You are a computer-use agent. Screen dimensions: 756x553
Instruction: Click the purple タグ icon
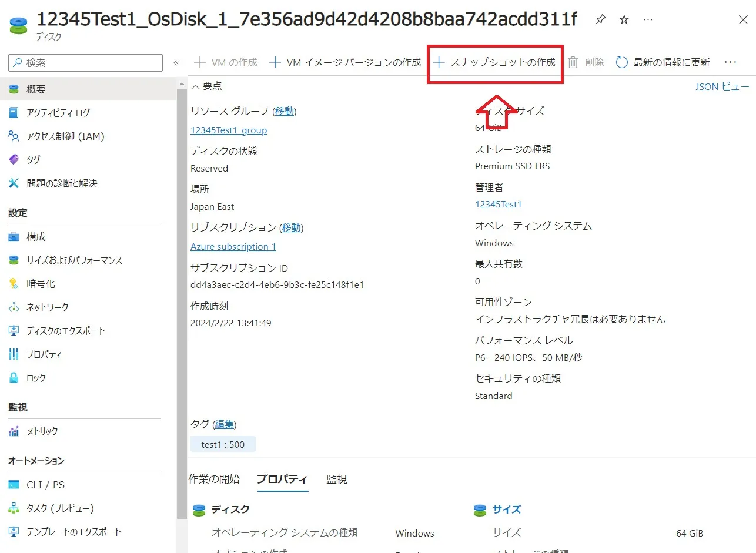14,160
